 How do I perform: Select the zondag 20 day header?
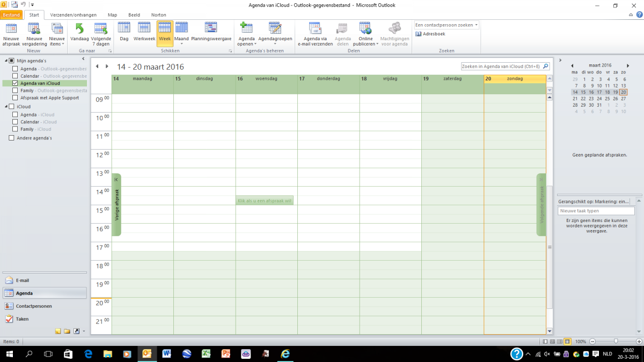click(515, 78)
